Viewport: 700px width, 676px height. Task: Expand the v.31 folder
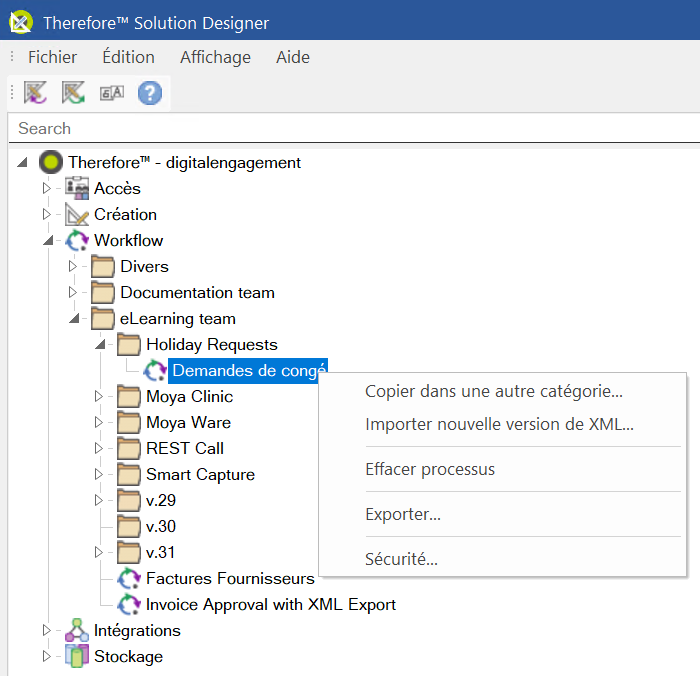99,552
